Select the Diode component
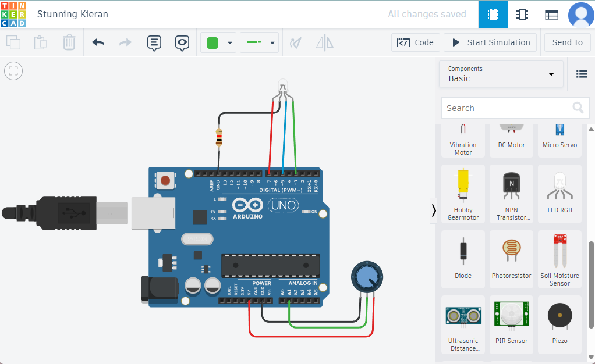Screen dimensions: 595x364 pyautogui.click(x=463, y=259)
